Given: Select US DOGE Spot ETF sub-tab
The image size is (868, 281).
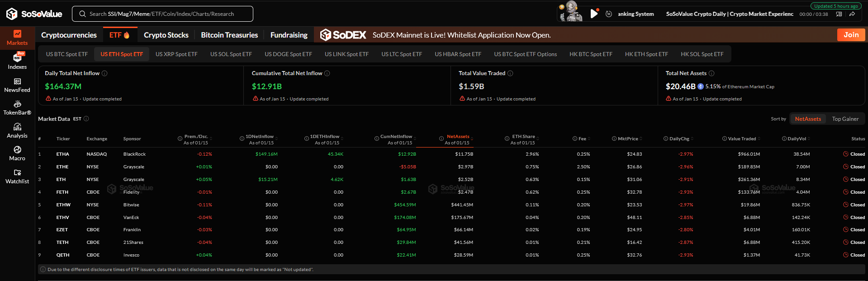Looking at the screenshot, I should [x=288, y=54].
